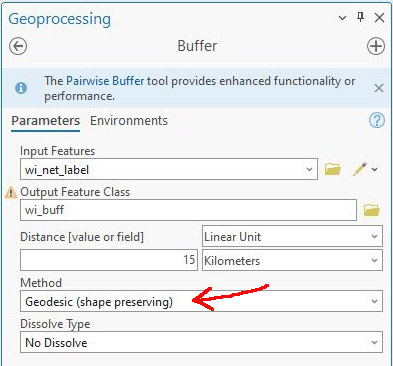This screenshot has width=393, height=366.
Task: Click the circled plus Add icon
Action: (x=376, y=46)
